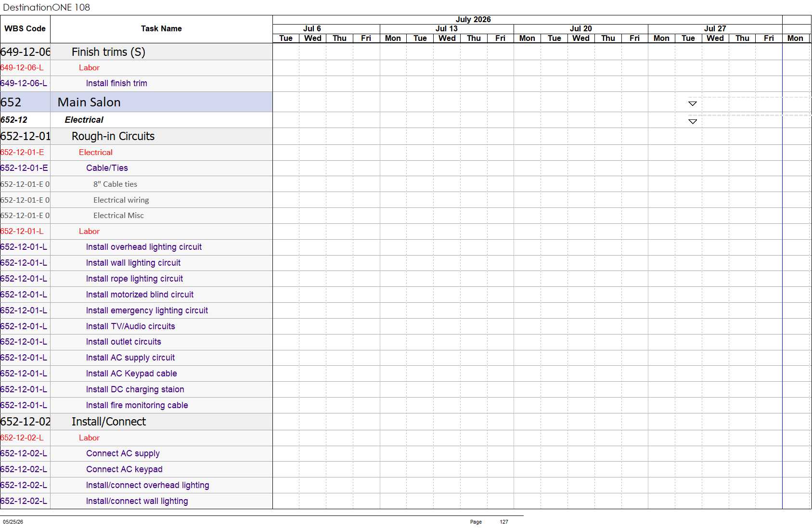This screenshot has height=528, width=812.
Task: Select 'Install TV/Audio circuits' task
Action: 136,326
